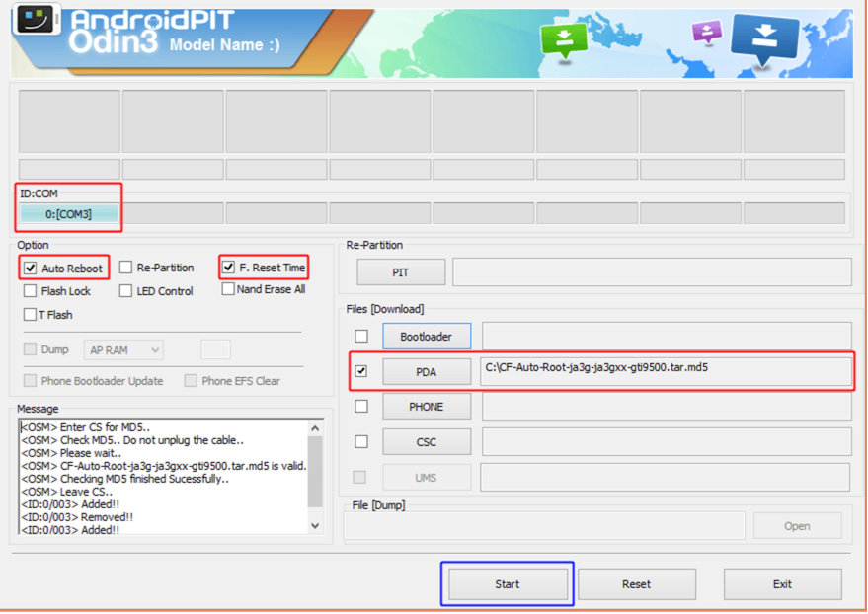This screenshot has height=614, width=868.
Task: Click the CSC file button
Action: pos(427,442)
